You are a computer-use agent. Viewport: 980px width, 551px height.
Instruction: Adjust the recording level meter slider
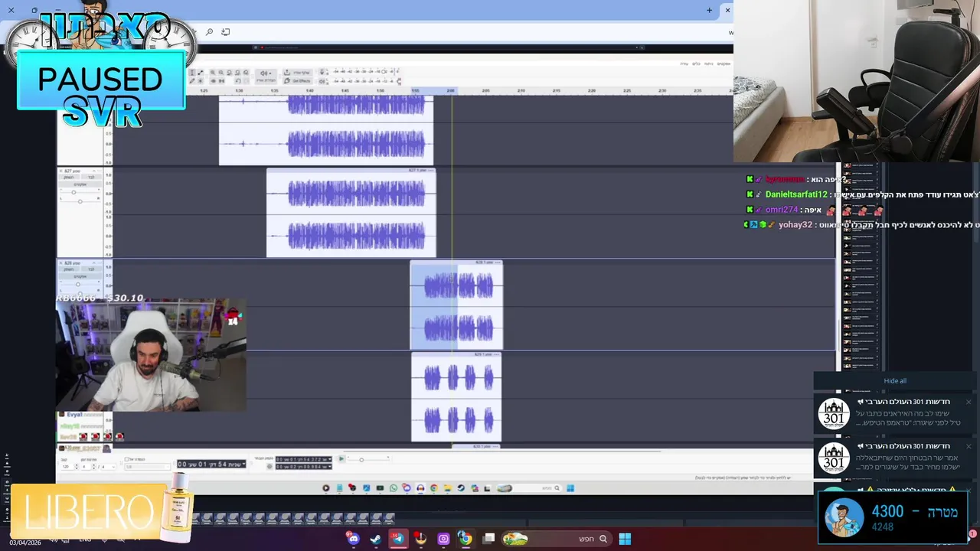(x=384, y=72)
